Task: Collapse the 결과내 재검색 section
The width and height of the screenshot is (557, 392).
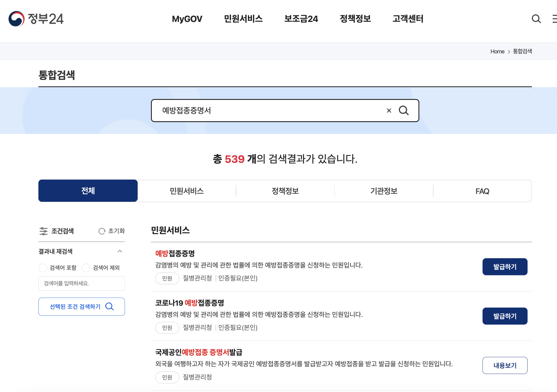Action: click(119, 251)
